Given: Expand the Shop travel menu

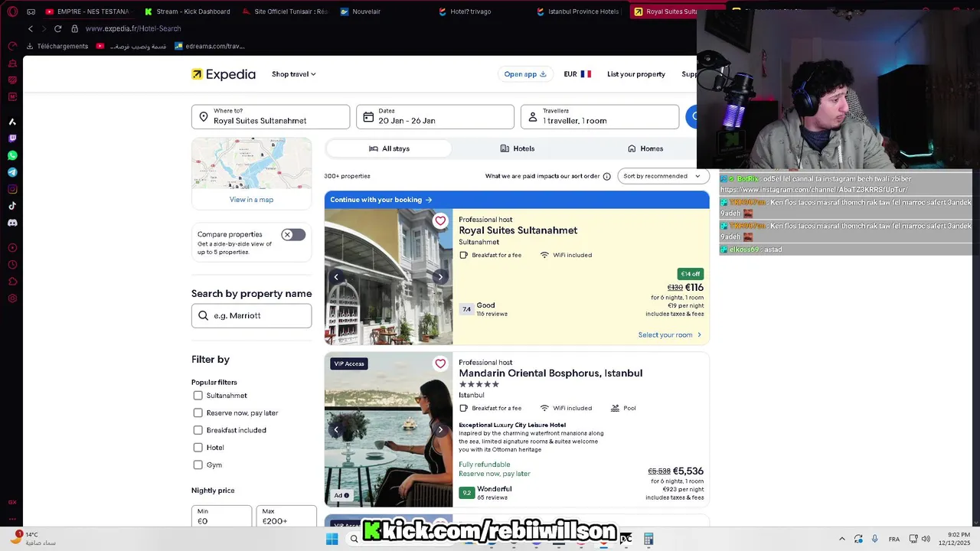Looking at the screenshot, I should [x=294, y=74].
